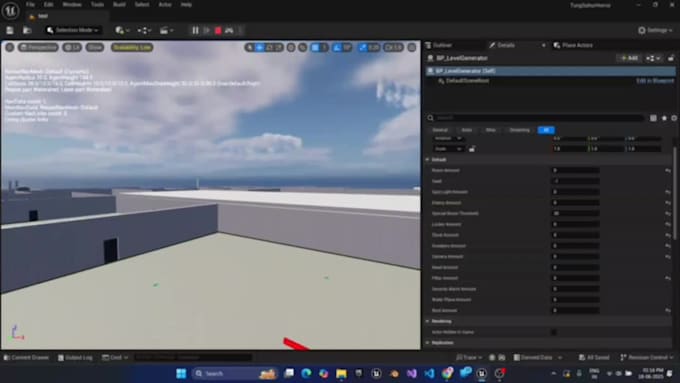
Task: Open the Selection Mode dropdown
Action: (73, 30)
